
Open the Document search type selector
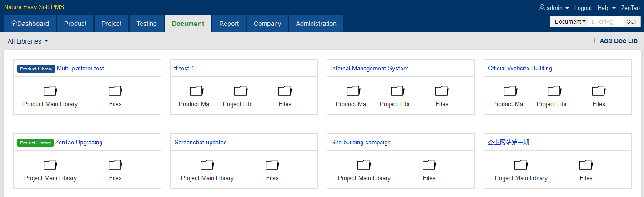pyautogui.click(x=569, y=21)
